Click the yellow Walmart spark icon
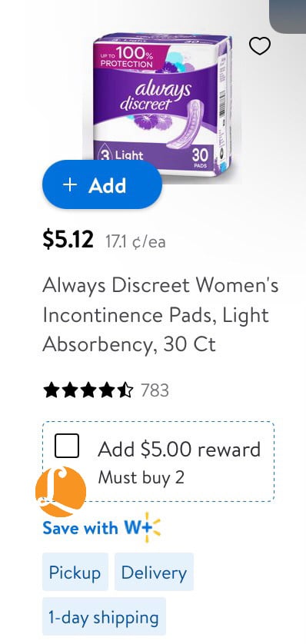Screen dimensions: 306x644 (154, 527)
